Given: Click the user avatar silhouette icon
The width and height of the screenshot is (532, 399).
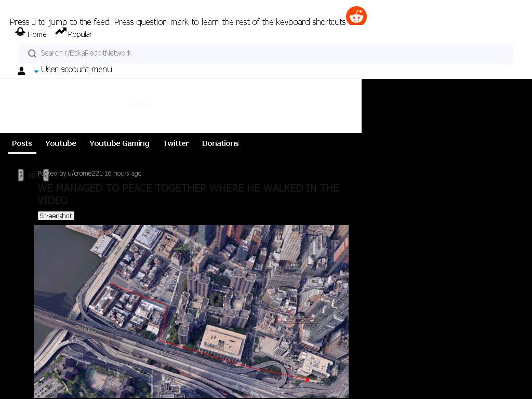Looking at the screenshot, I should click(21, 71).
